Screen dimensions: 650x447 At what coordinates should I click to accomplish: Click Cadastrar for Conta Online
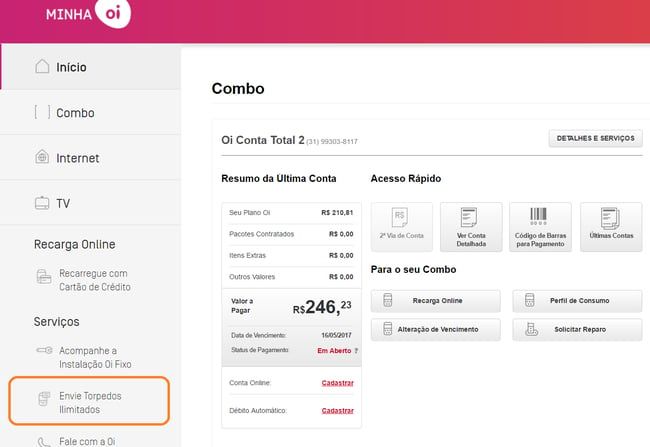click(337, 383)
